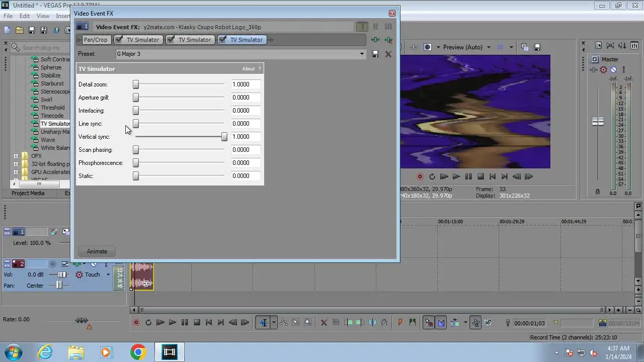Open TV Simulator help question mark
The height and width of the screenshot is (362, 644).
click(260, 69)
